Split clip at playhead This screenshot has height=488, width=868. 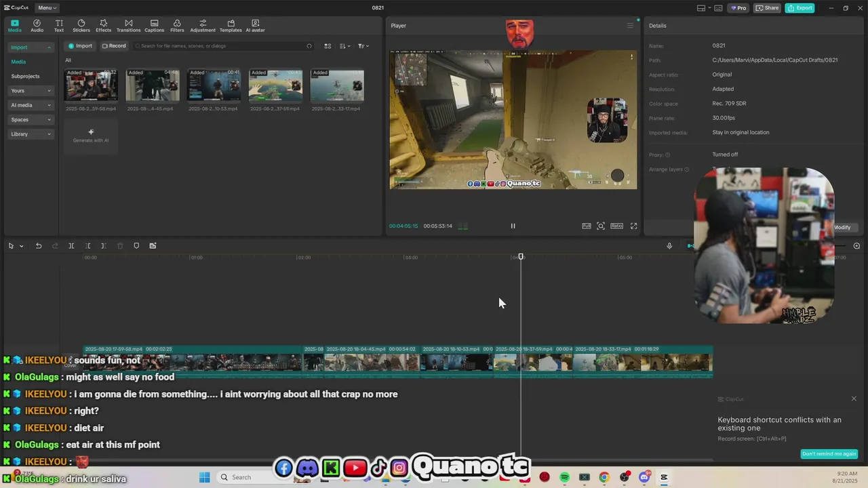pos(71,246)
